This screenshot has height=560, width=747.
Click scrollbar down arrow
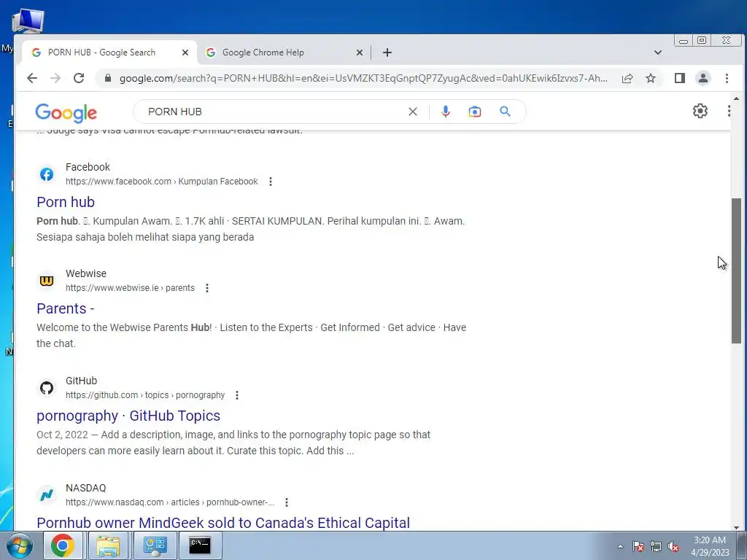pos(737,526)
